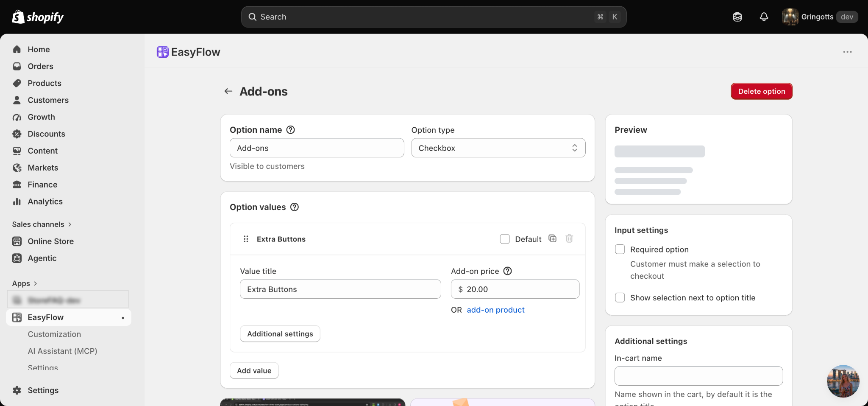
Task: Go back with the arrow beside Add-ons
Action: click(228, 91)
